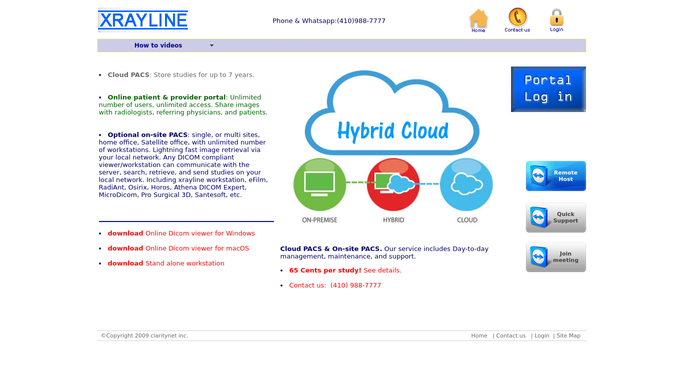
Task: Click the padlock Login icon
Action: [556, 20]
